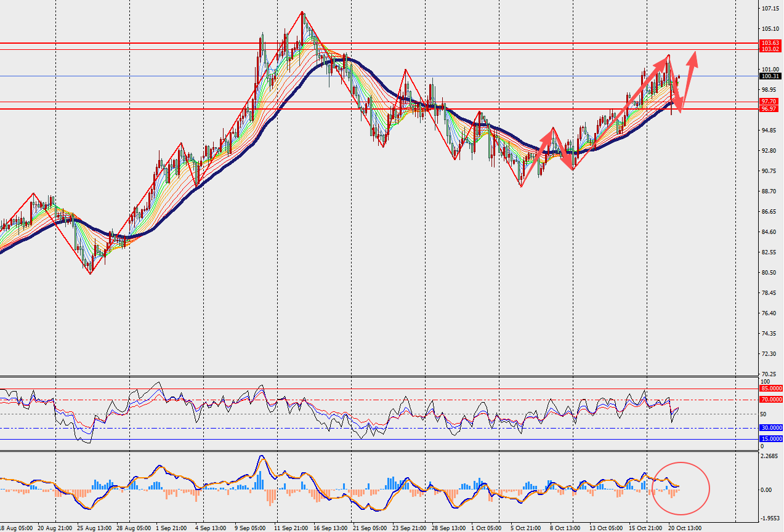This screenshot has width=784, height=532.
Task: Click the 70.25 price axis label
Action: 769,374
